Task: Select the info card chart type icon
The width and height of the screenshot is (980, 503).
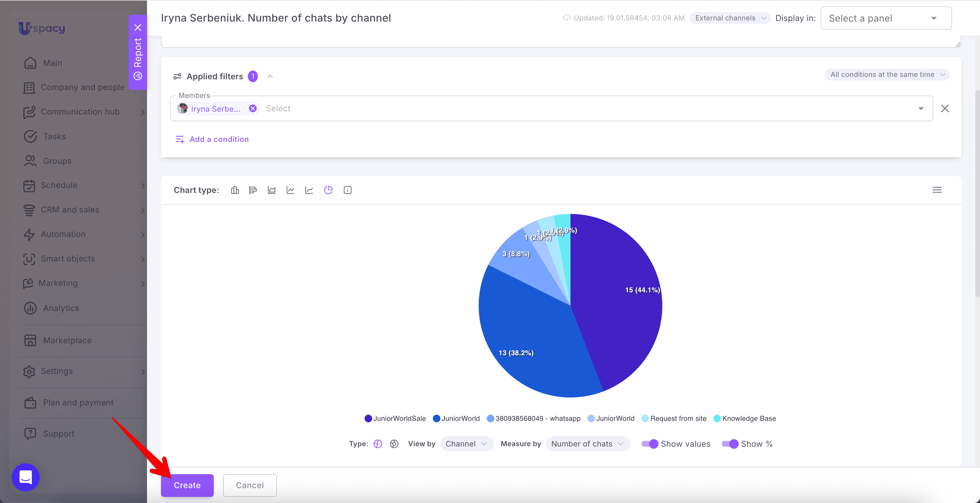Action: click(347, 190)
